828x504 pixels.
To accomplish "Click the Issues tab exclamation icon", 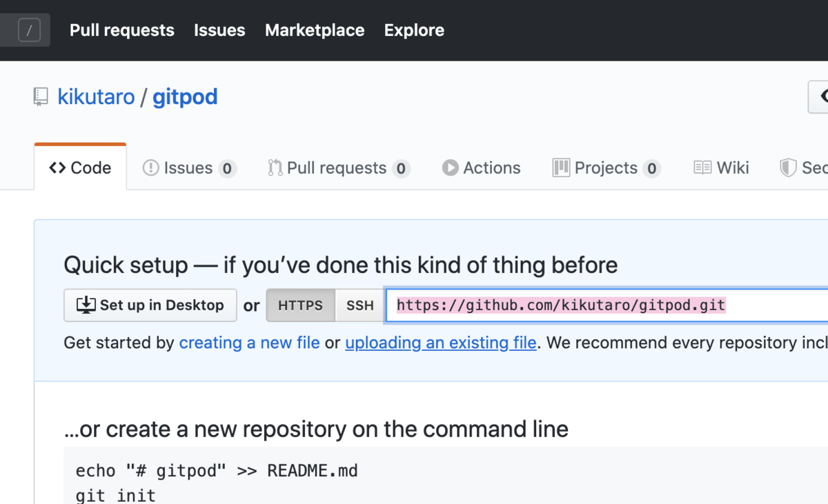I will (x=150, y=168).
